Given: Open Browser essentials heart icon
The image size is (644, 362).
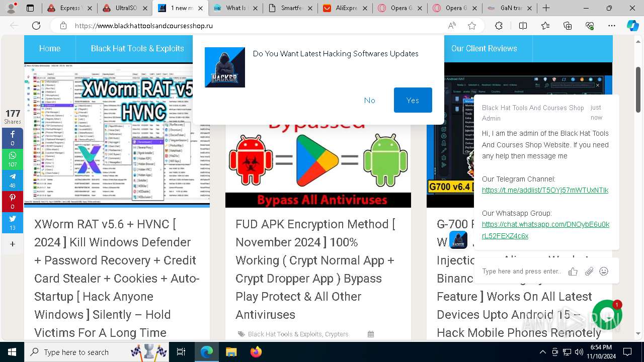Looking at the screenshot, I should (x=590, y=26).
